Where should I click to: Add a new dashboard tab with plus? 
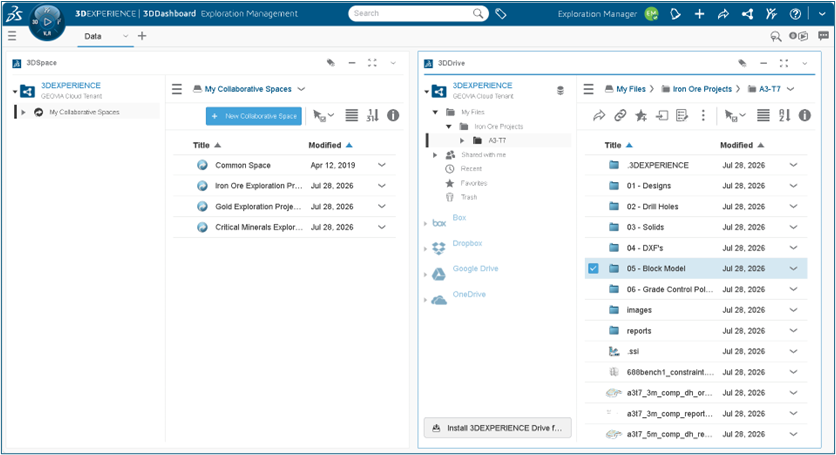coord(142,36)
